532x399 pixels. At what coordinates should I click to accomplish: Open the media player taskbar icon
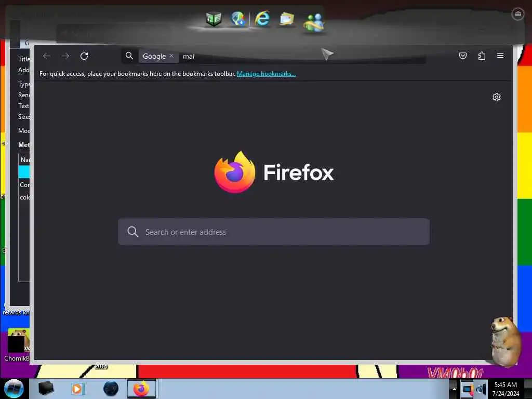(77, 389)
